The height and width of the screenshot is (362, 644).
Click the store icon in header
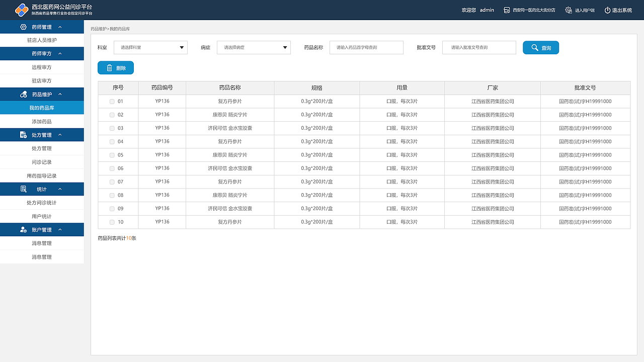507,10
